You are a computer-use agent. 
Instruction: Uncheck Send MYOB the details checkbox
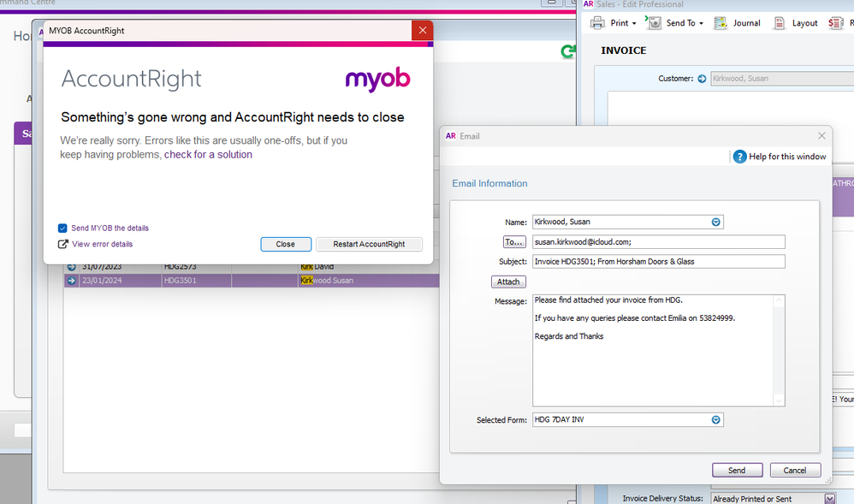[x=62, y=228]
